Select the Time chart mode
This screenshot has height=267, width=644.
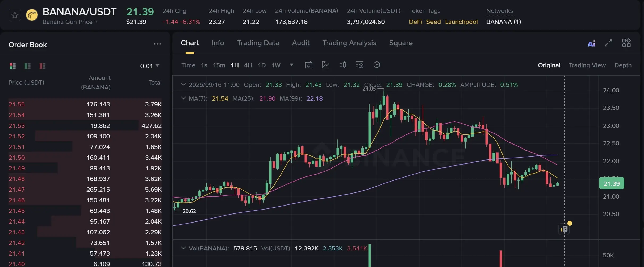[x=188, y=65]
